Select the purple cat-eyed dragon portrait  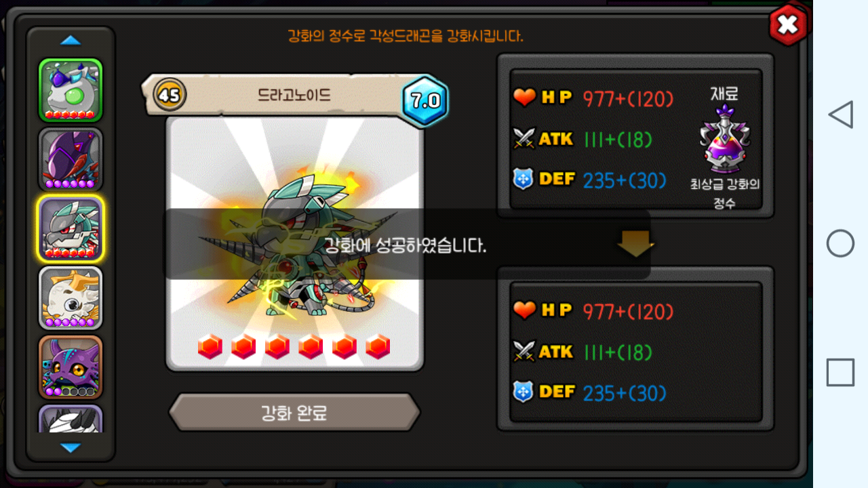(71, 367)
